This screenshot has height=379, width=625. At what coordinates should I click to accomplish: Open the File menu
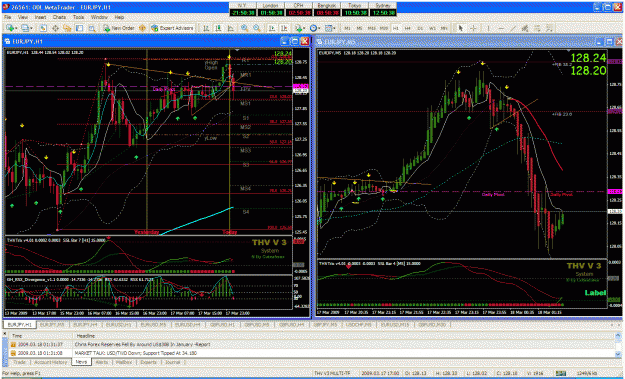coord(7,18)
